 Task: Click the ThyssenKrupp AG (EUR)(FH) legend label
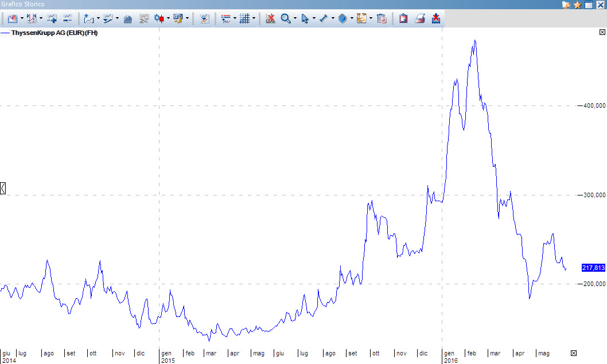[x=54, y=33]
